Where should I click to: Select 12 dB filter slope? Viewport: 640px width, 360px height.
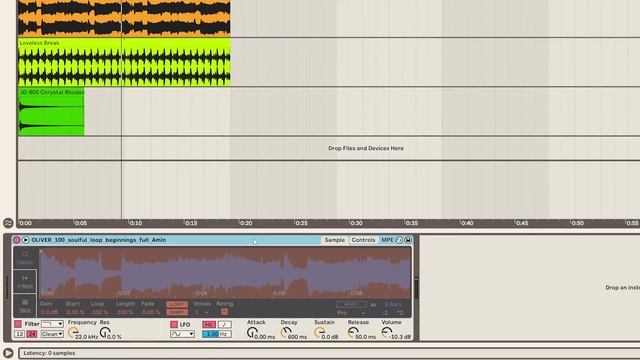[x=19, y=334]
